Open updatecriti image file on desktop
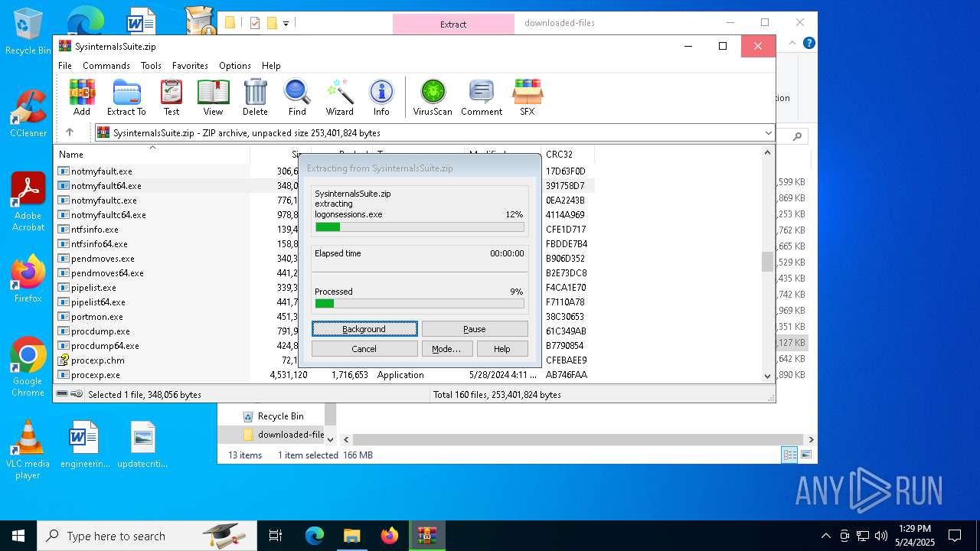This screenshot has height=551, width=980. 142,444
